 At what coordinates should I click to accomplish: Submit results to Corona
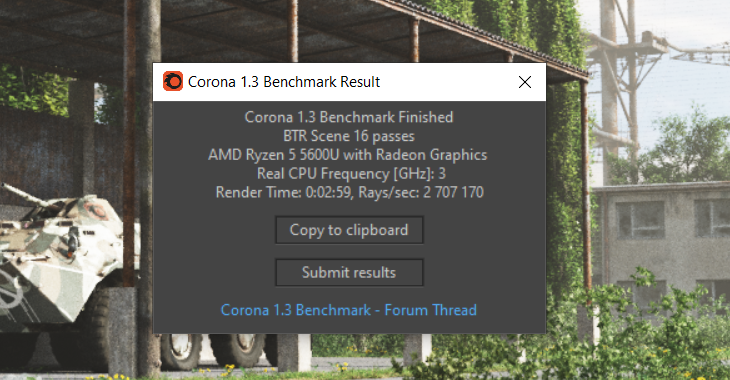point(349,272)
